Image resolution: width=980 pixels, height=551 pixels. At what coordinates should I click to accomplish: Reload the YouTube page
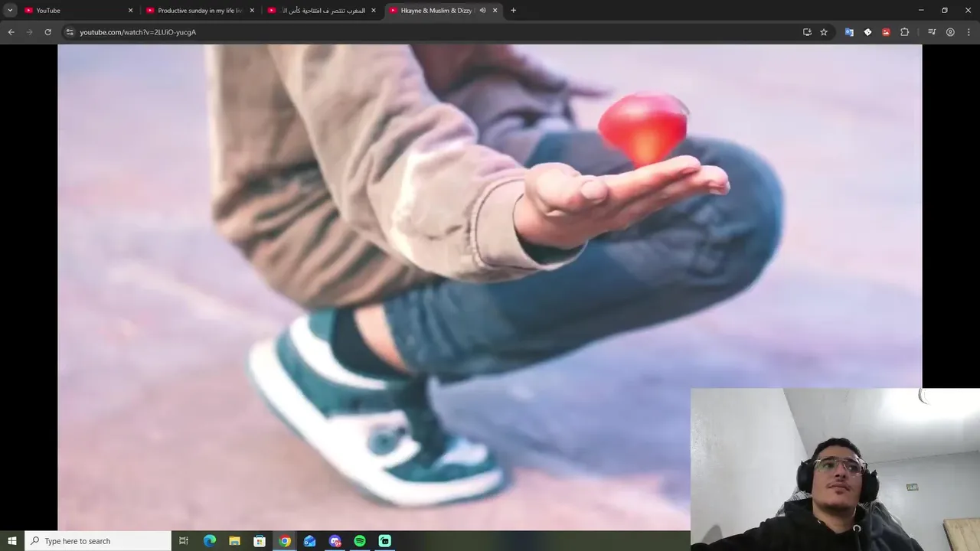pyautogui.click(x=47, y=32)
